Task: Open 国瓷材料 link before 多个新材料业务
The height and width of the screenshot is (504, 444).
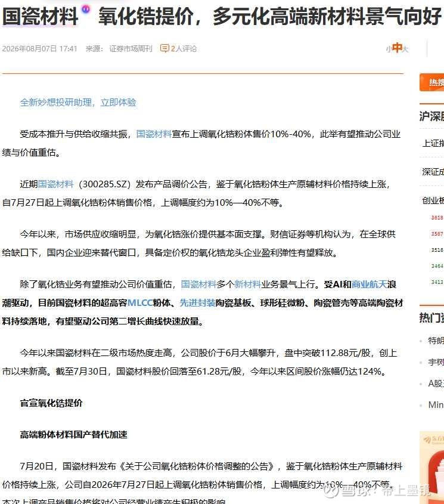Action: point(198,284)
